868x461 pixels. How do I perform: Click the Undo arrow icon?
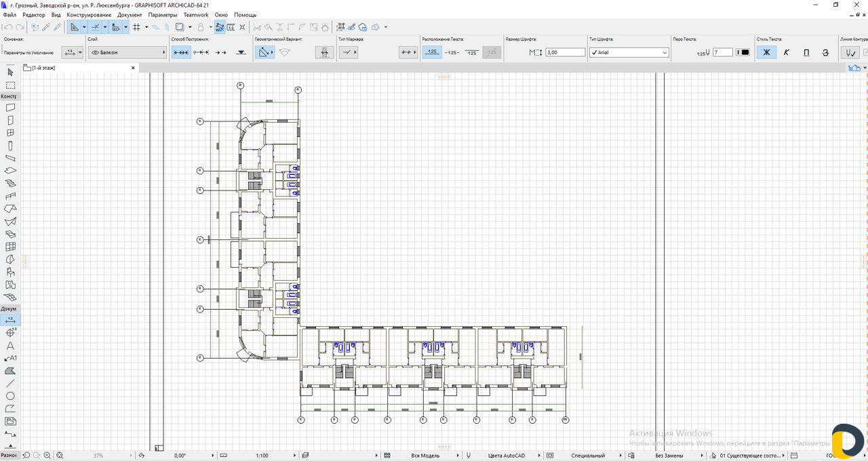(x=7, y=27)
